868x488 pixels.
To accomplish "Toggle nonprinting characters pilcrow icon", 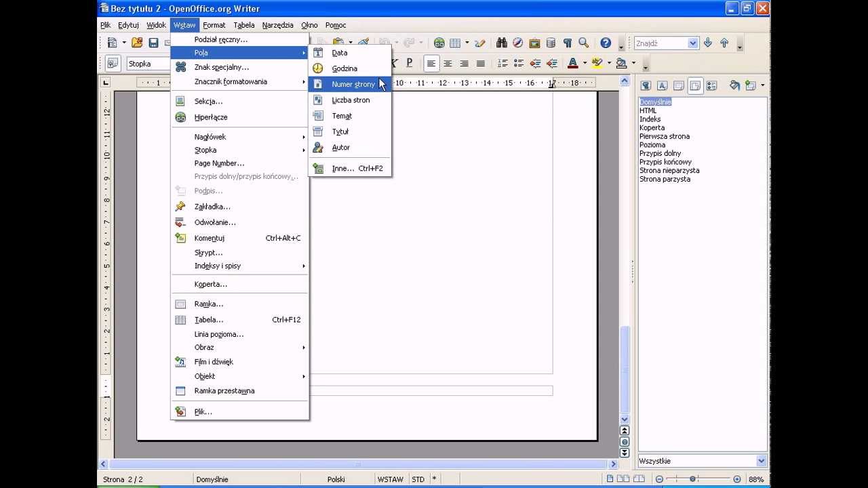I will tap(567, 43).
